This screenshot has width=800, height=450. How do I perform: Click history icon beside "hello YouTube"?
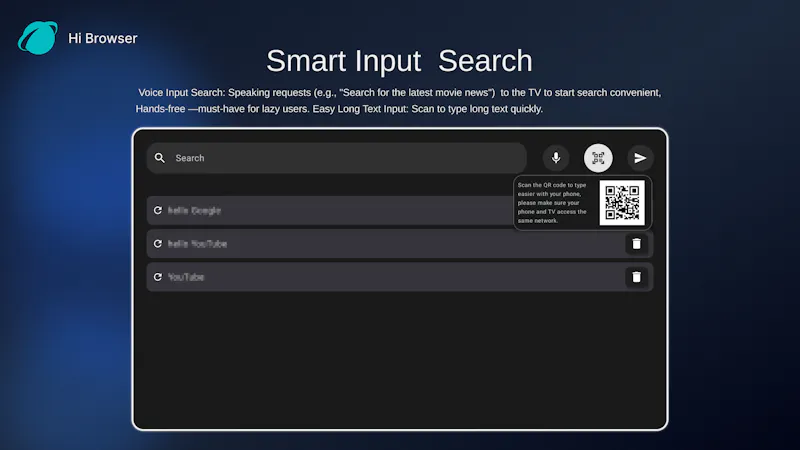tap(158, 244)
